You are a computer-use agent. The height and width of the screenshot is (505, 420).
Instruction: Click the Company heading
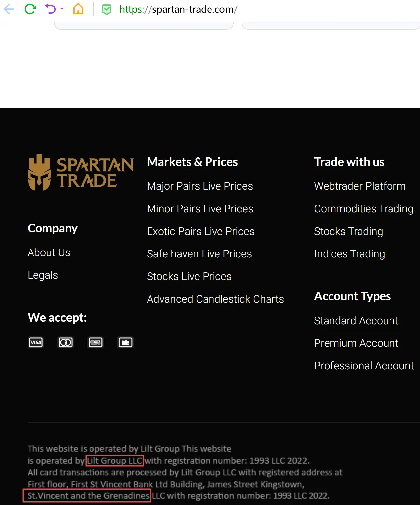click(52, 228)
